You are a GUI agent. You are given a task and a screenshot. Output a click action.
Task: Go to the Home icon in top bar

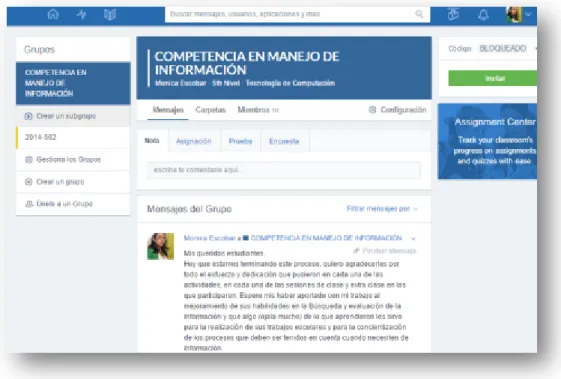[x=53, y=14]
